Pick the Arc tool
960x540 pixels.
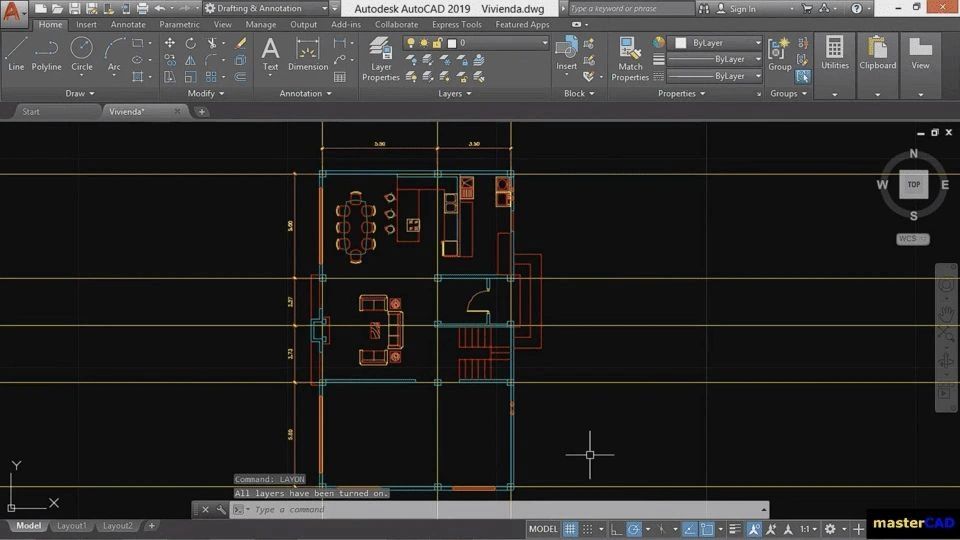(x=114, y=54)
